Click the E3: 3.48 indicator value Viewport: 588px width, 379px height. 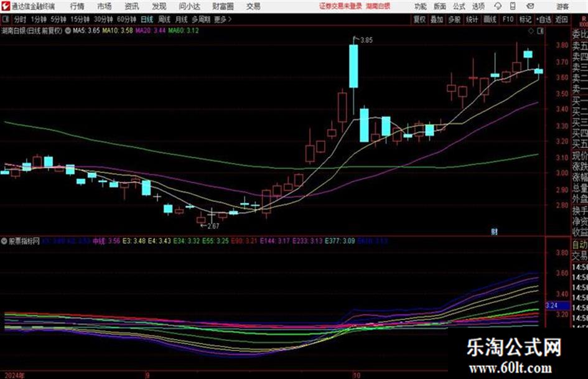point(134,241)
